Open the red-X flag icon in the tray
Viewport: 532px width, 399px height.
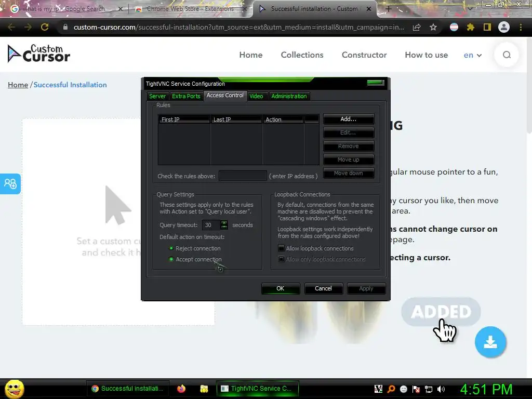416,389
